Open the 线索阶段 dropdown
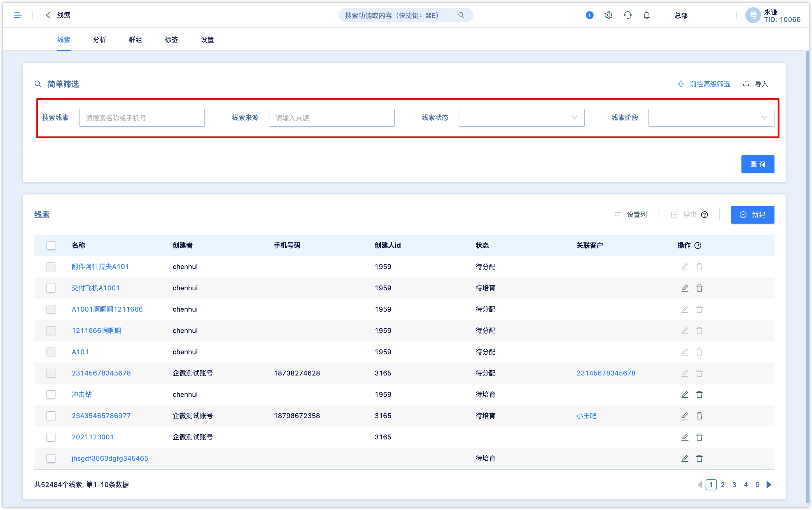 point(711,117)
